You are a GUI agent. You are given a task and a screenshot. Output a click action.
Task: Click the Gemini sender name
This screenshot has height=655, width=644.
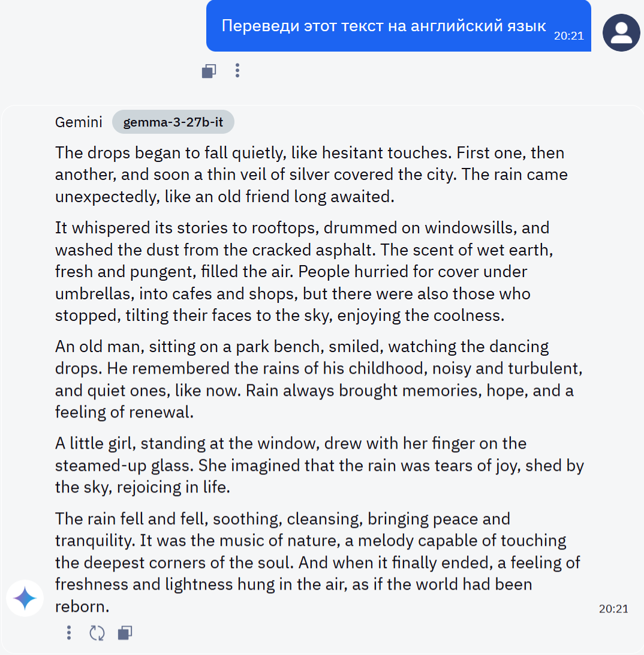pyautogui.click(x=79, y=122)
